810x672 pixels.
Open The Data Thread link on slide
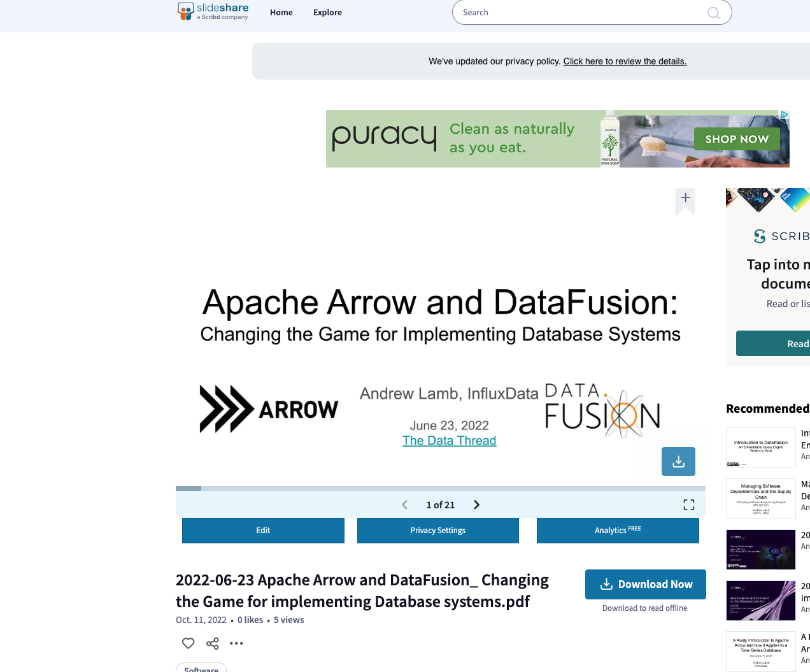(x=449, y=441)
